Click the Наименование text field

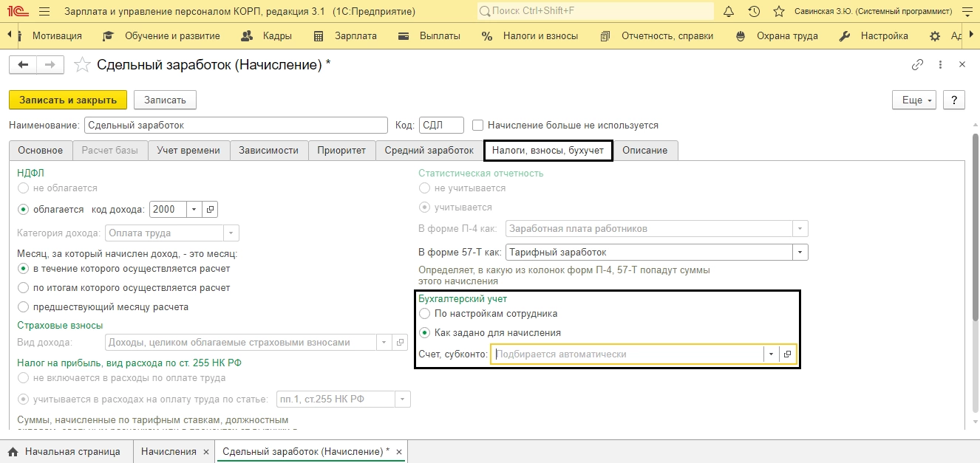(236, 126)
